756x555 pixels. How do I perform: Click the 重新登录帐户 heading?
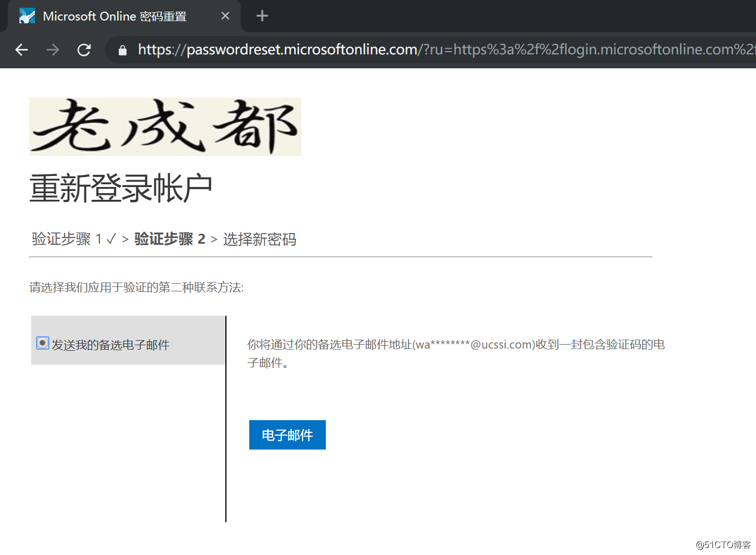click(121, 188)
